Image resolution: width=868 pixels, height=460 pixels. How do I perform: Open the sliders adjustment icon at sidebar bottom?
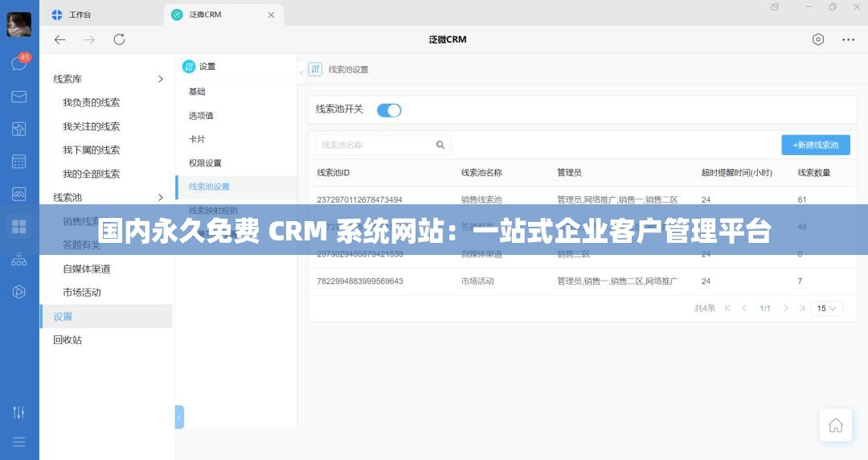click(18, 412)
